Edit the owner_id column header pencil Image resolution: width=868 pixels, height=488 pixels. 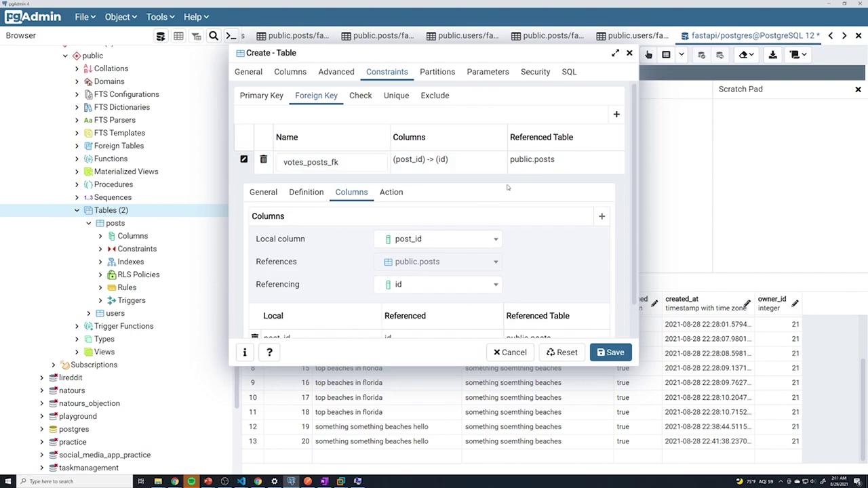[x=795, y=304]
